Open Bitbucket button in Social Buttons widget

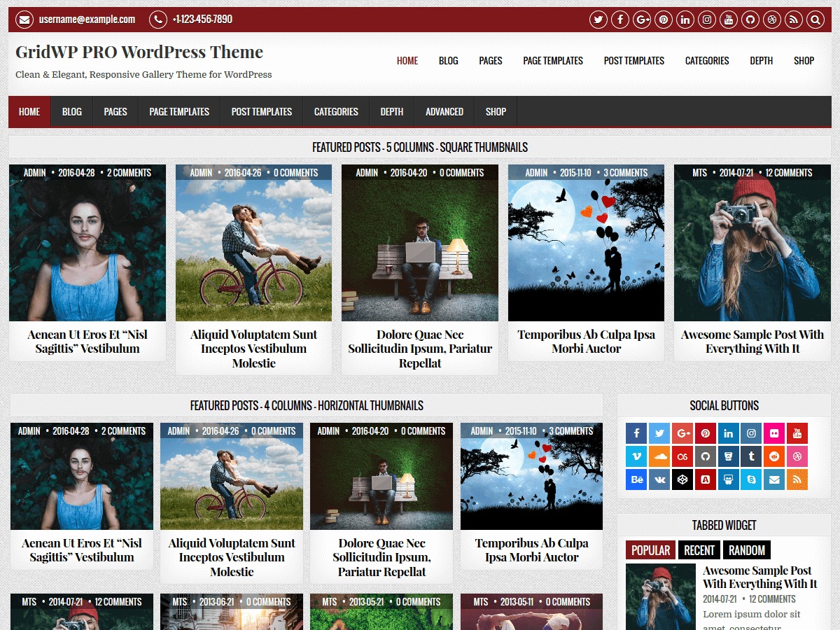(x=728, y=456)
